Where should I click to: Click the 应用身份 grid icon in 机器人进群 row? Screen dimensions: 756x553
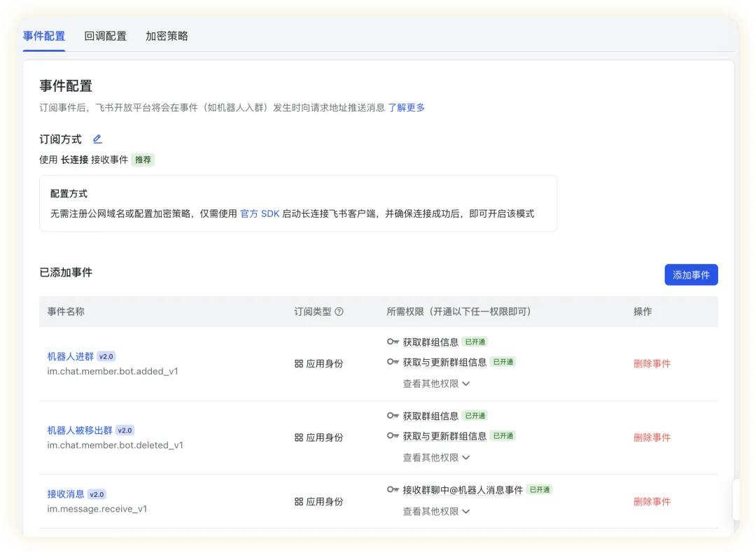(299, 364)
